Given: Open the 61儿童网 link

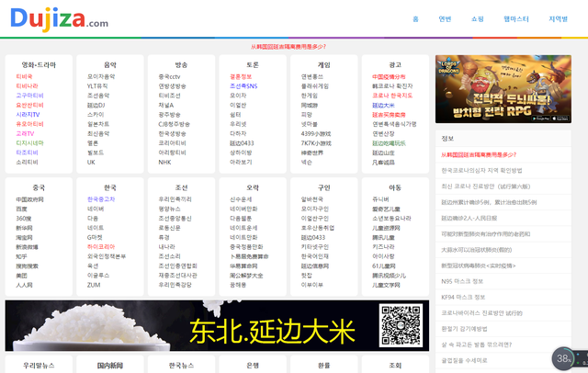Looking at the screenshot, I should 384,266.
